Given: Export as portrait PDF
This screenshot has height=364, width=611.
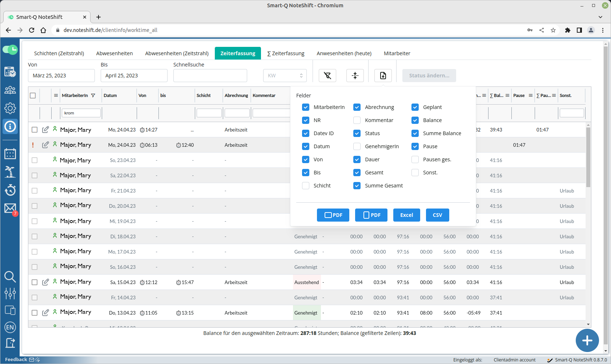Looking at the screenshot, I should [x=371, y=215].
